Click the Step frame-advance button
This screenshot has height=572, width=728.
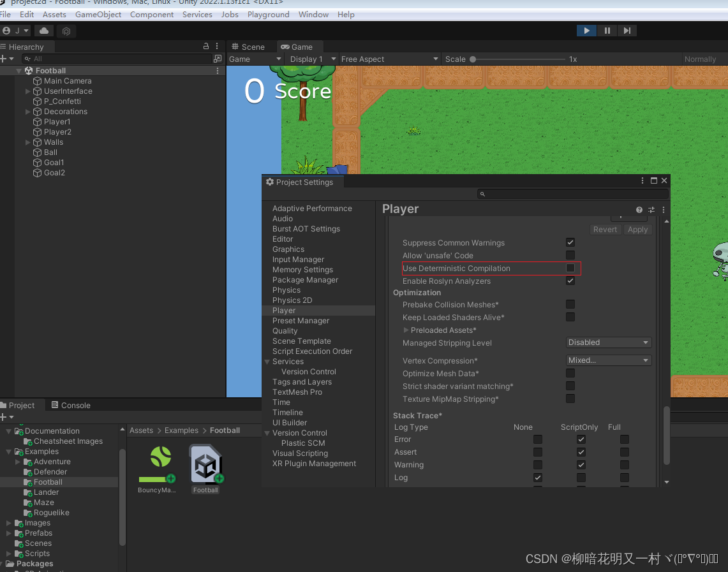[x=627, y=30]
